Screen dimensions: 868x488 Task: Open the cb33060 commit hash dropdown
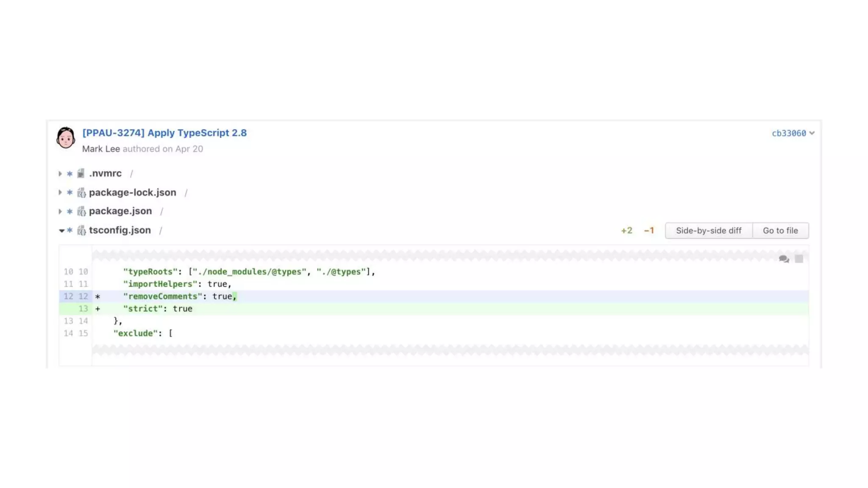click(793, 133)
